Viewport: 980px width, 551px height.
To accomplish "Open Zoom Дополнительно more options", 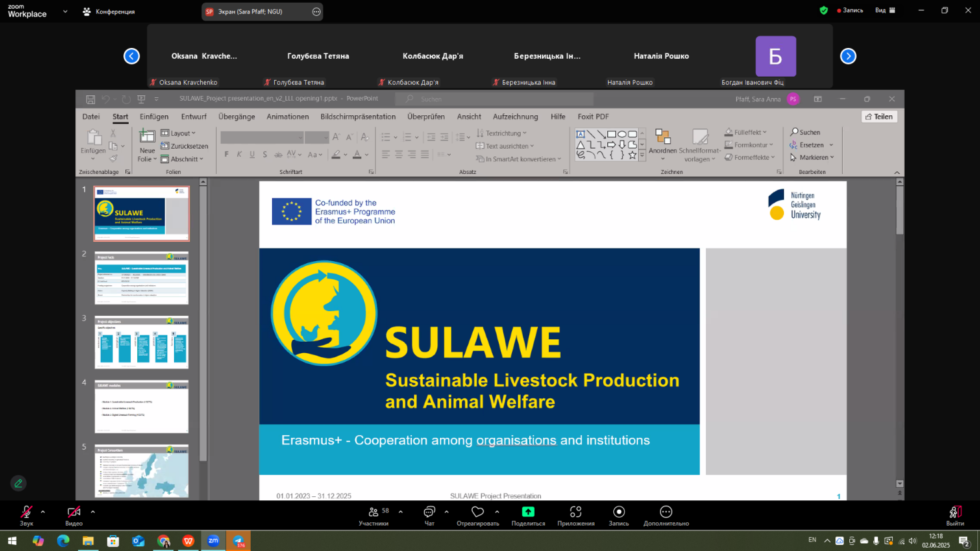I will tap(666, 516).
